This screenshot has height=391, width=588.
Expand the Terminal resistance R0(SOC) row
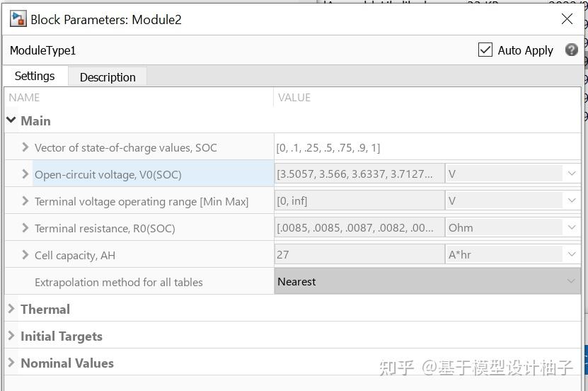25,228
